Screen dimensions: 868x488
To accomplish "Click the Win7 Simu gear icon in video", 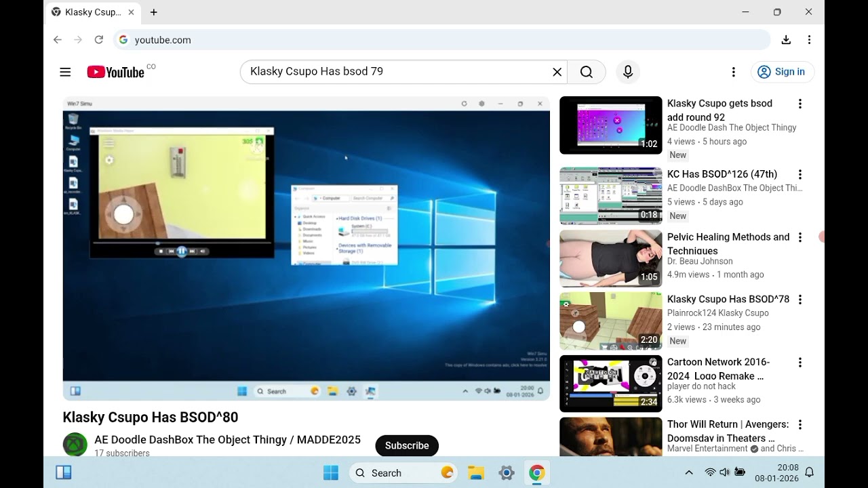I will click(482, 104).
